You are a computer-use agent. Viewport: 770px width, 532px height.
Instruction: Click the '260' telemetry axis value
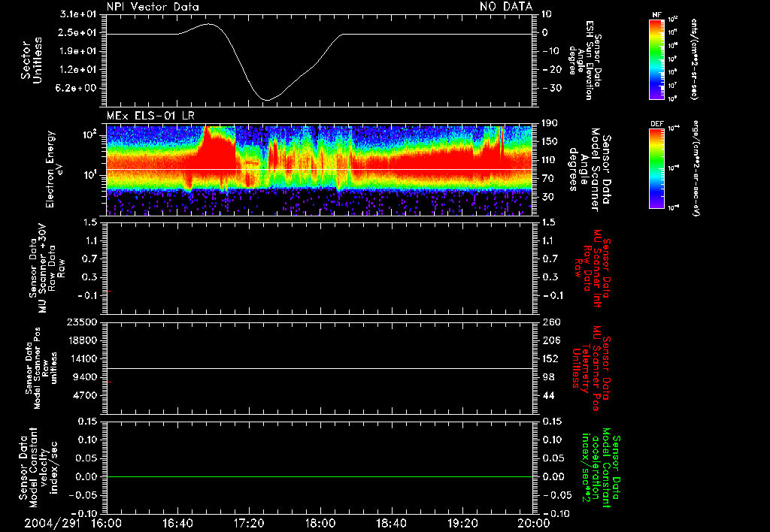(550, 322)
